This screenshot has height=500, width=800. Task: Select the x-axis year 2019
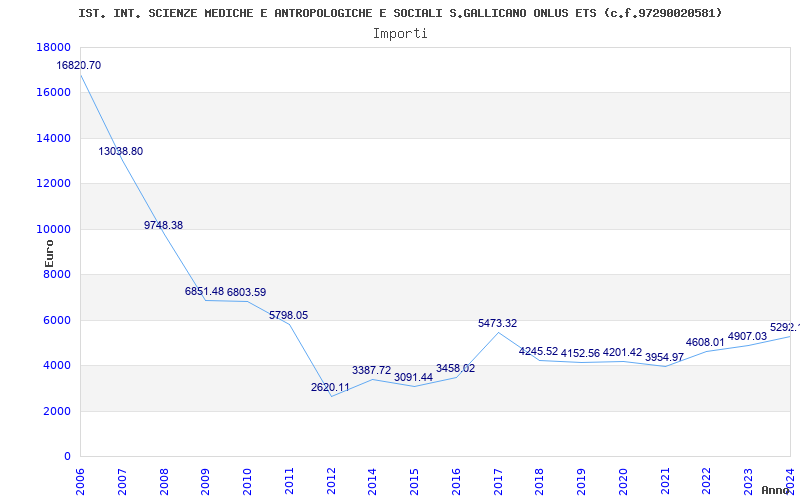click(x=581, y=481)
